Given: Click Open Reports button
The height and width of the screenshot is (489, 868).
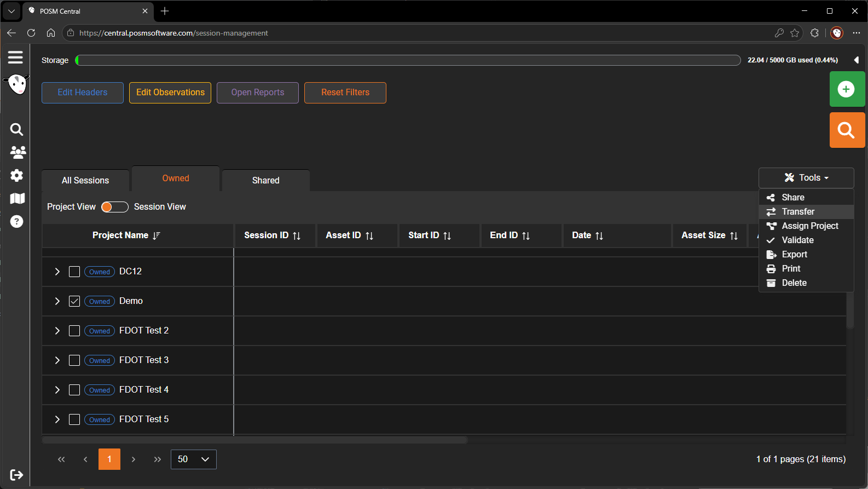Looking at the screenshot, I should pyautogui.click(x=258, y=93).
